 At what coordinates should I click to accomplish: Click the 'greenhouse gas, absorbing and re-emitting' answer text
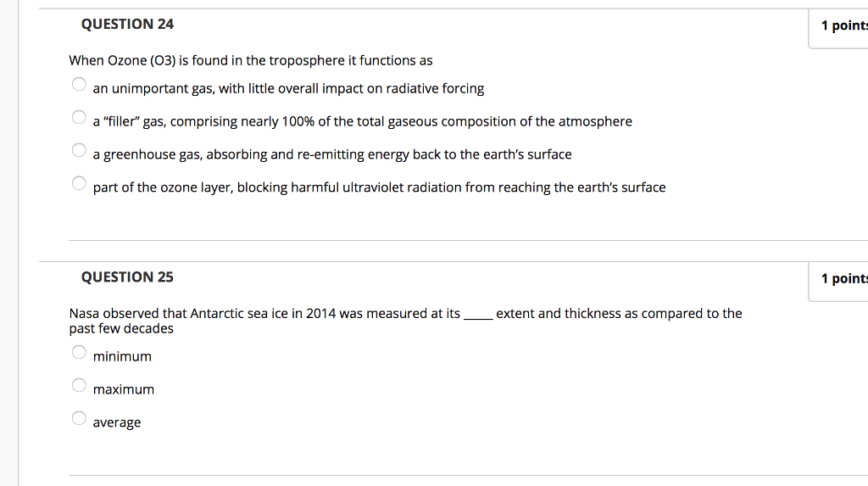(x=332, y=154)
